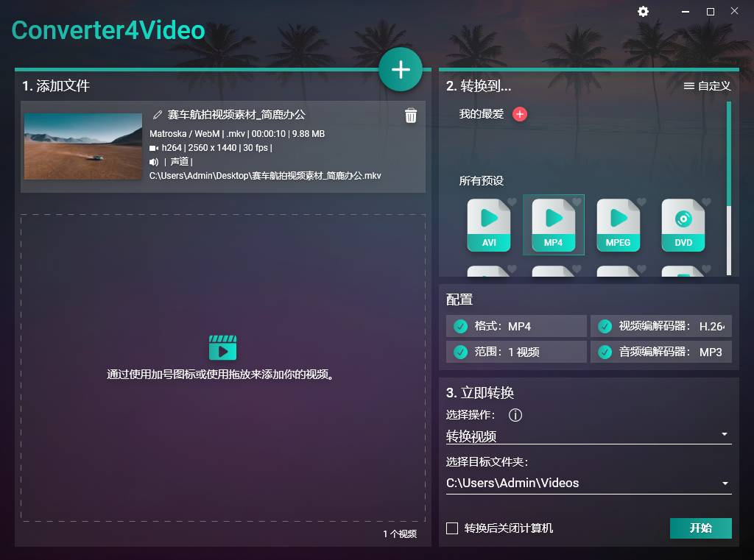754x560 pixels.
Task: Enable shutdown after conversion checkbox
Action: click(x=452, y=528)
